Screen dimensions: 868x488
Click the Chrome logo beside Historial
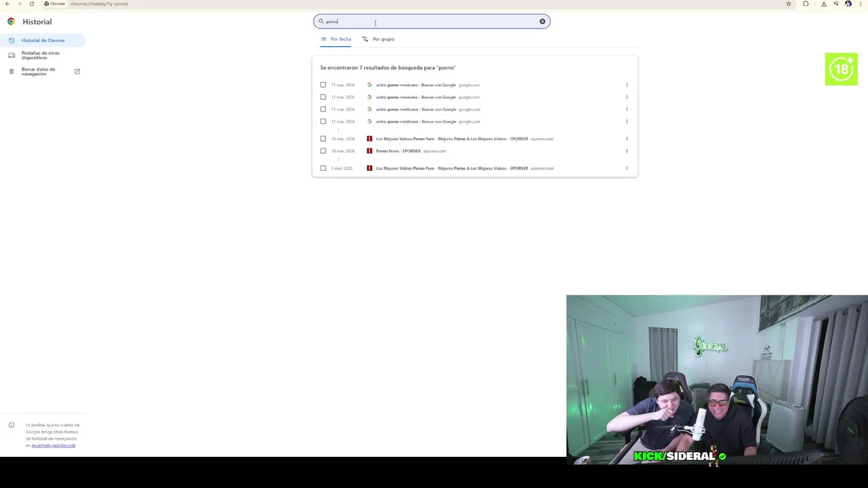11,22
